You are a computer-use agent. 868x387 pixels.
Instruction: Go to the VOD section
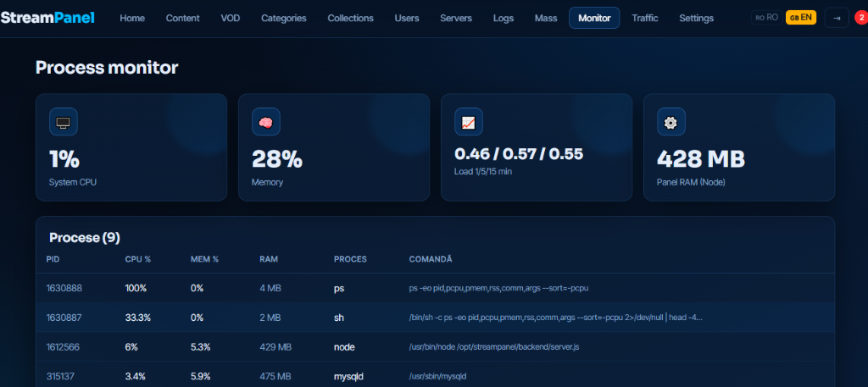(231, 19)
